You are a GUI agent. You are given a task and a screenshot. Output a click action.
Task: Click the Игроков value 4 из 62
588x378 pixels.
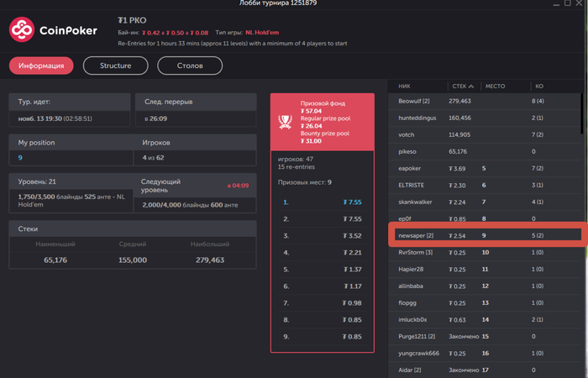(153, 158)
